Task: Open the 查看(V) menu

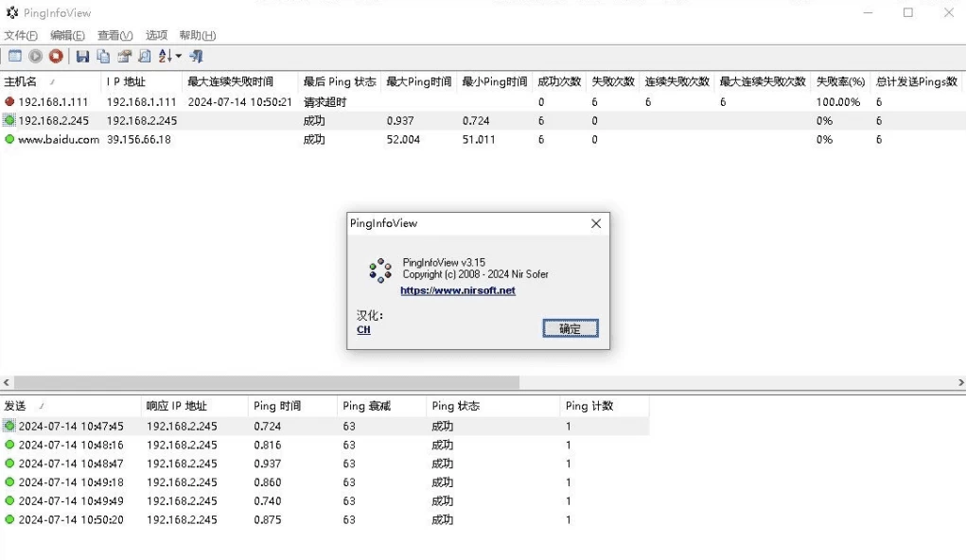Action: coord(114,35)
